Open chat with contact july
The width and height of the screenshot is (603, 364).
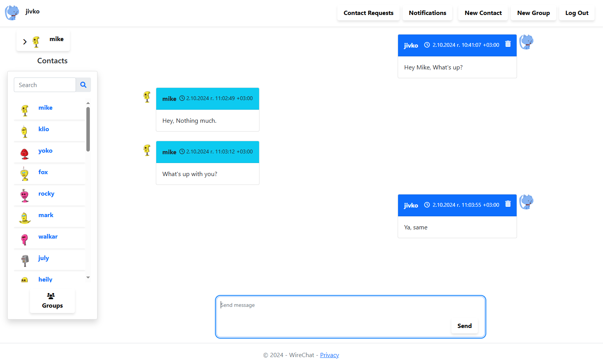[44, 258]
